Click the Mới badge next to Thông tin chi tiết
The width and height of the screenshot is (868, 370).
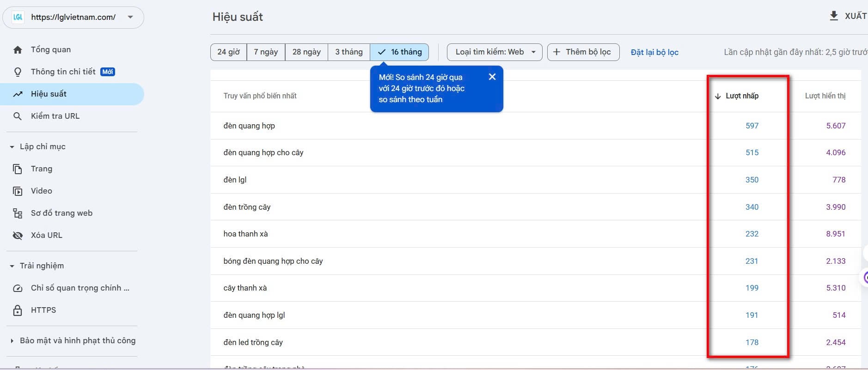click(x=108, y=72)
